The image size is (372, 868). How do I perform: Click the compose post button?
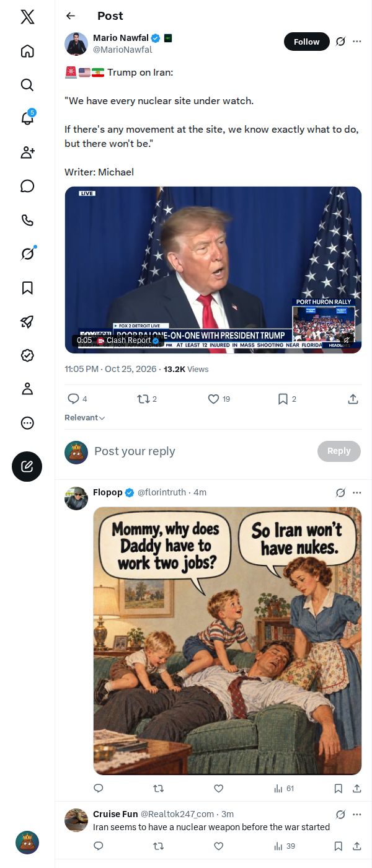pyautogui.click(x=27, y=467)
